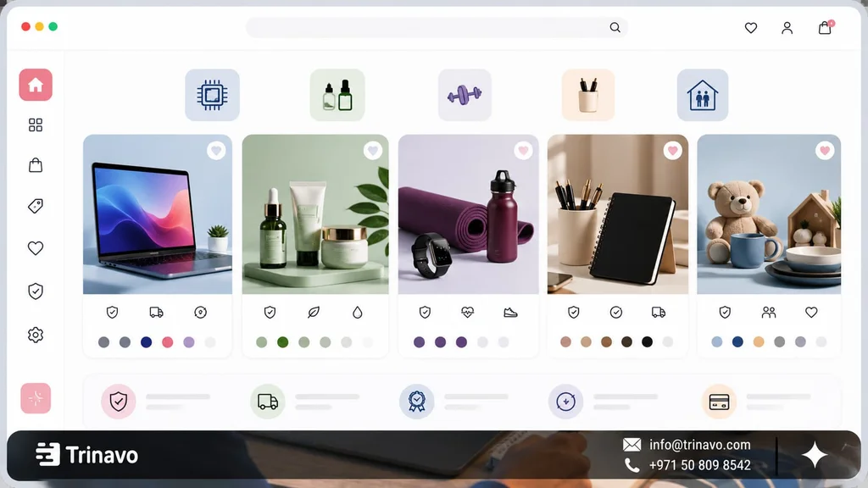This screenshot has width=868, height=488.
Task: Click the delivery truck icon under laptop
Action: [x=156, y=313]
